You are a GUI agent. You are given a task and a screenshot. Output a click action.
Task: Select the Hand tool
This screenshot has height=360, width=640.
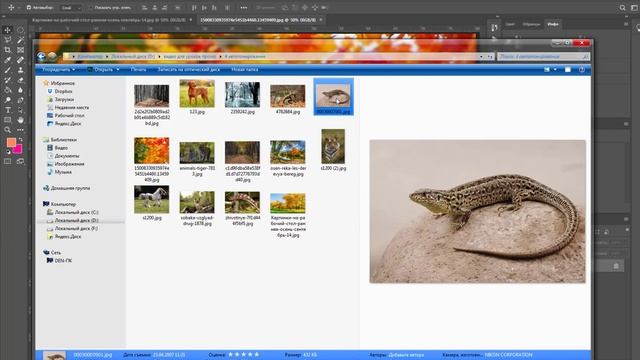tap(20, 120)
